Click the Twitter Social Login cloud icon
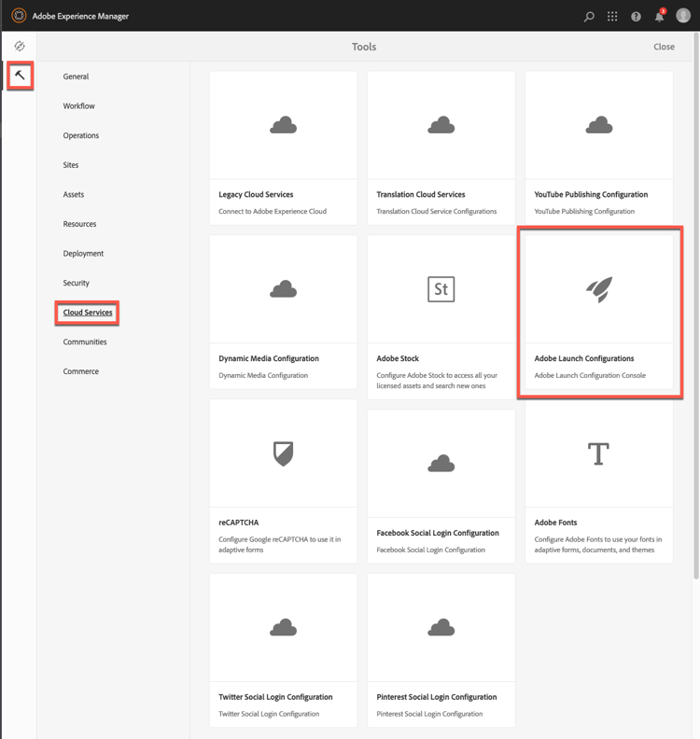Viewport: 700px width, 739px height. pyautogui.click(x=284, y=627)
